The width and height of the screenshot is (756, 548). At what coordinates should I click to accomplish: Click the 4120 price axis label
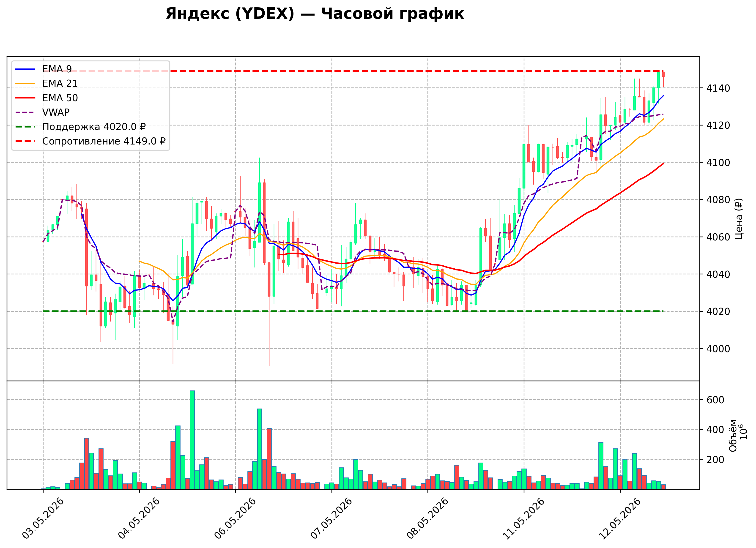coord(718,125)
